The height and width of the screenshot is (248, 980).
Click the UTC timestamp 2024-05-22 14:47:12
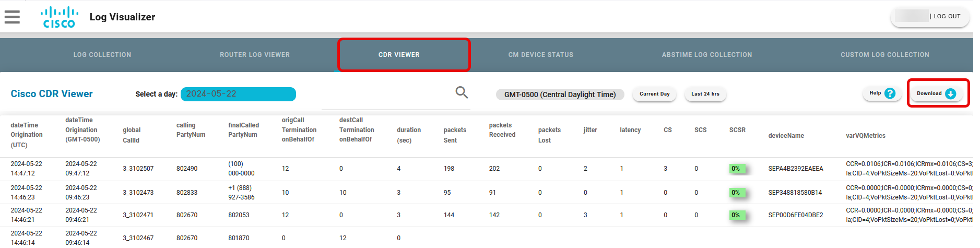point(27,169)
